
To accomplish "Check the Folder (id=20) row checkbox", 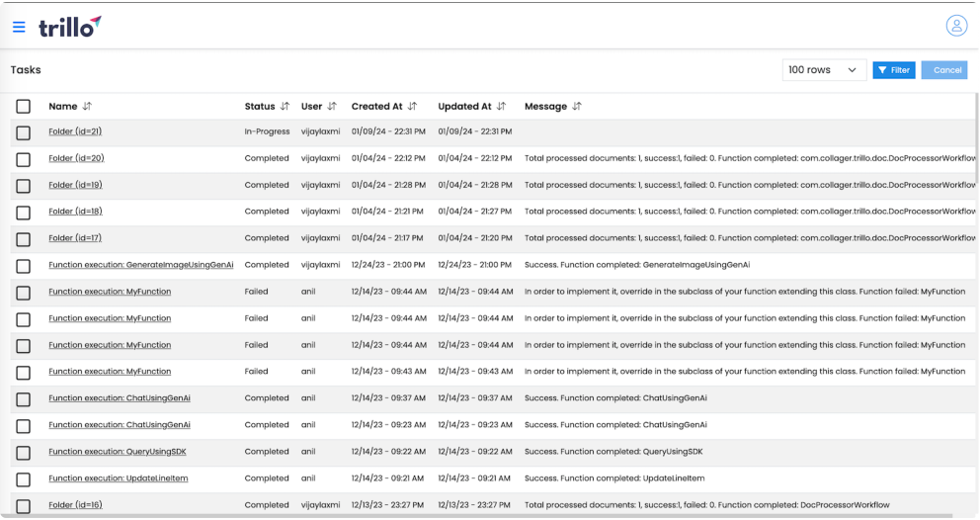I will click(23, 159).
